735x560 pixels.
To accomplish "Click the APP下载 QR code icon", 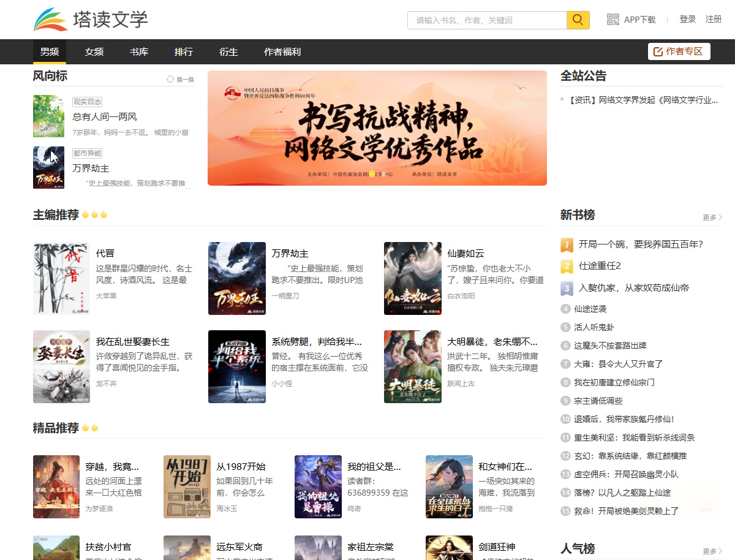I will pos(613,20).
